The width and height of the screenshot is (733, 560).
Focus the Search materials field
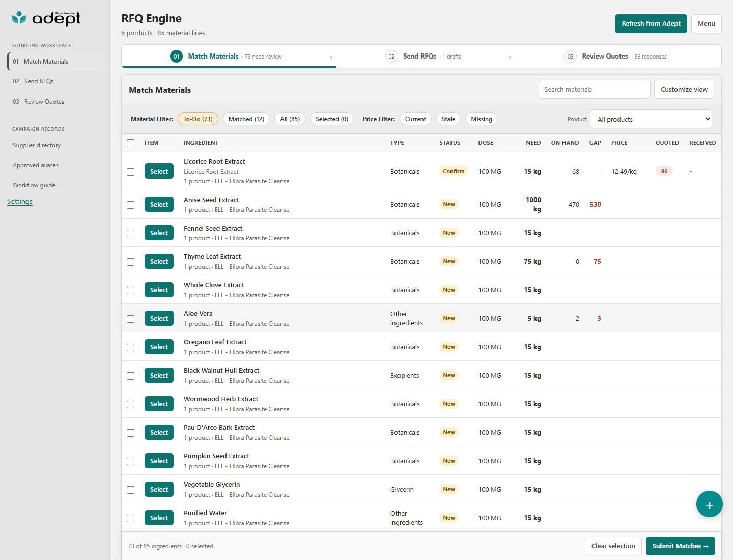[x=594, y=90]
